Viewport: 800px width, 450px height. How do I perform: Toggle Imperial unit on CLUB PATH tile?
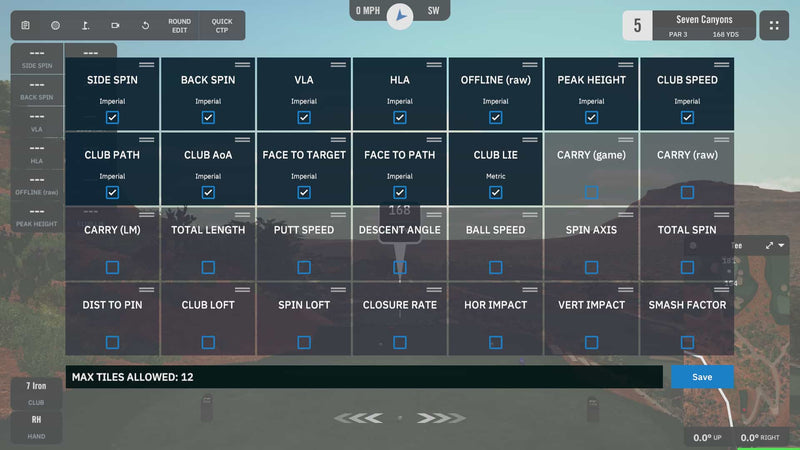(x=112, y=177)
